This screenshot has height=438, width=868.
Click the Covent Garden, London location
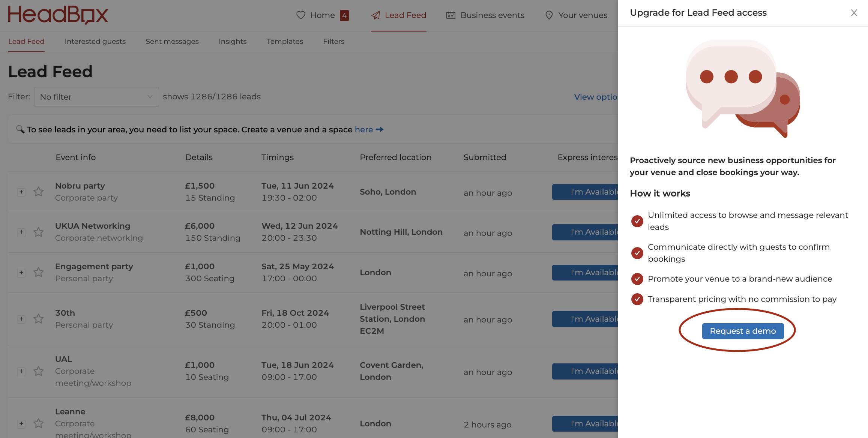[x=391, y=371]
